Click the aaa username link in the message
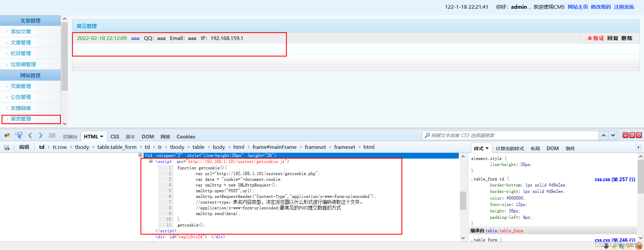Image resolution: width=644 pixels, height=250 pixels. [x=135, y=38]
